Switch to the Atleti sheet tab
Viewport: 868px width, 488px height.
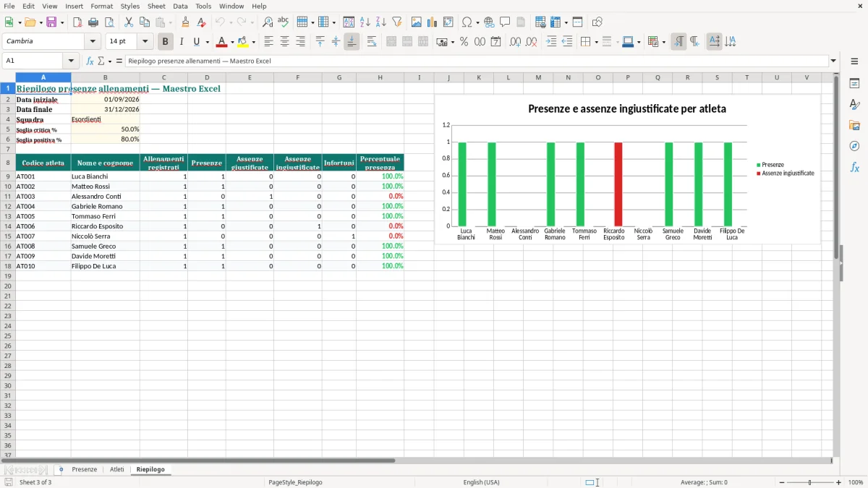(x=117, y=469)
